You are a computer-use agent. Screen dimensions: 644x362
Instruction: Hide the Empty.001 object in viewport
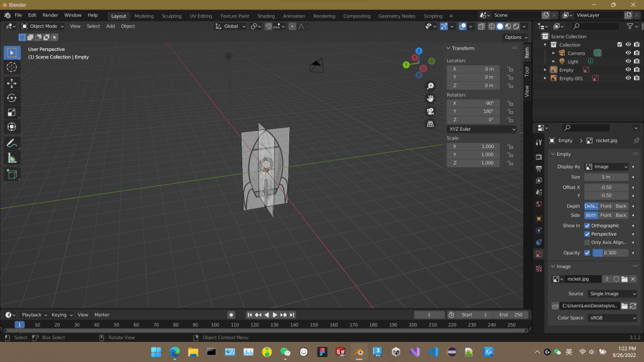628,78
